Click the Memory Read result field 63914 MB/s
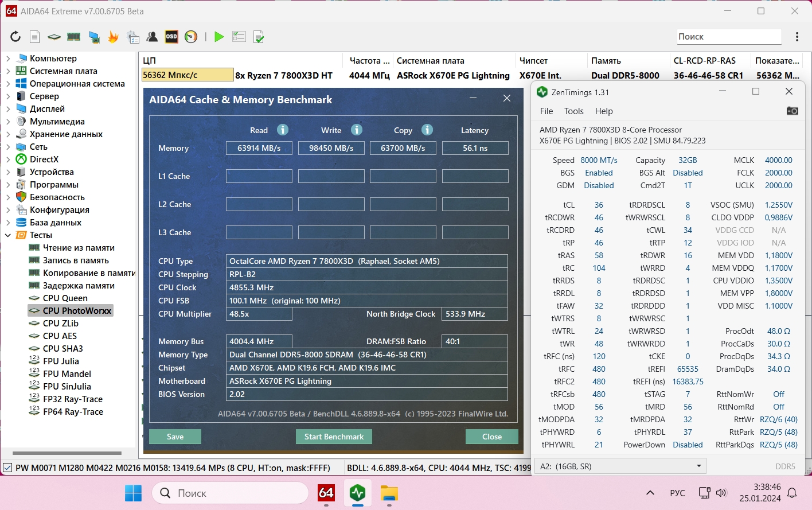The height and width of the screenshot is (510, 812). [x=259, y=148]
